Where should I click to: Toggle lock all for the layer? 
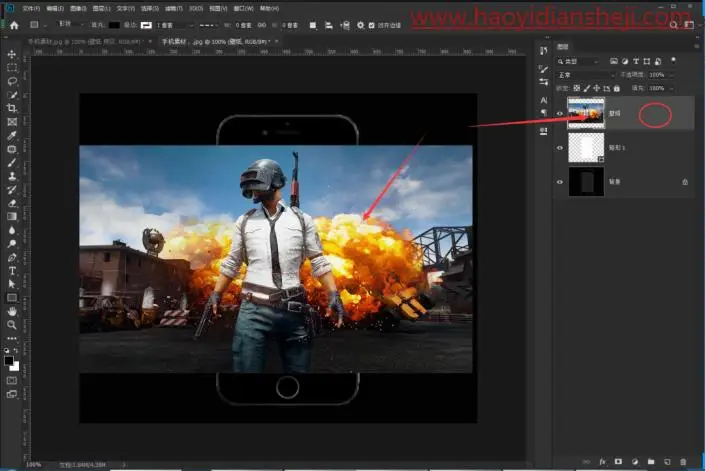click(x=617, y=88)
